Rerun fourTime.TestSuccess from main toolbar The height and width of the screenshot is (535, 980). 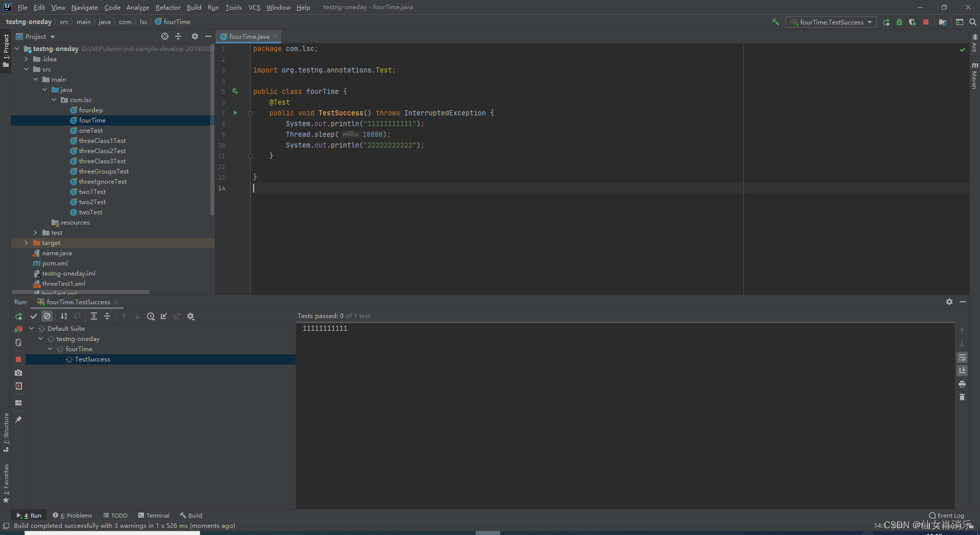886,22
